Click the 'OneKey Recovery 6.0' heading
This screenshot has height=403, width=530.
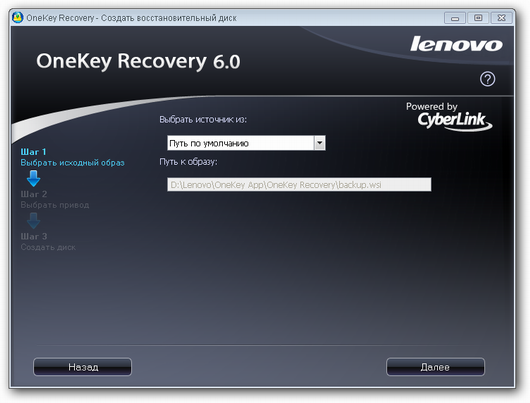(138, 61)
